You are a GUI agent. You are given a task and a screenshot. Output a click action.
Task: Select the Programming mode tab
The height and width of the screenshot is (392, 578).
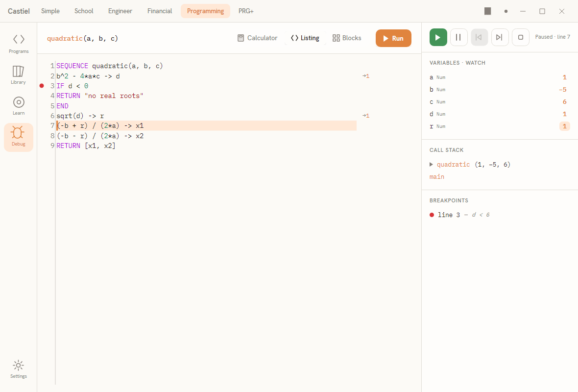(205, 11)
